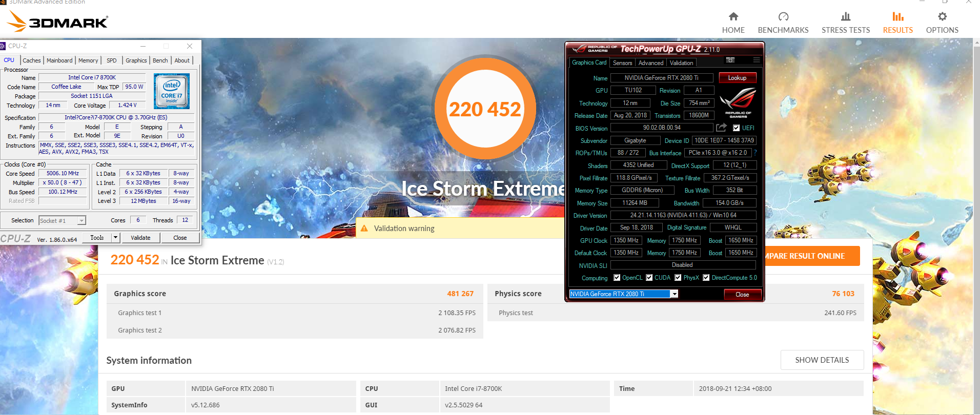
Task: Toggle DirectCompute 5.0 checkbox
Action: [x=706, y=278]
